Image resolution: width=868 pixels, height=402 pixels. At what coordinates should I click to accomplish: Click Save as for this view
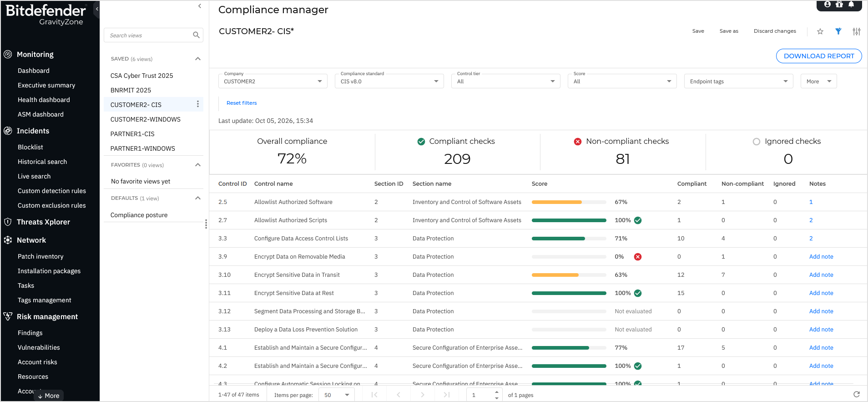[x=729, y=31]
